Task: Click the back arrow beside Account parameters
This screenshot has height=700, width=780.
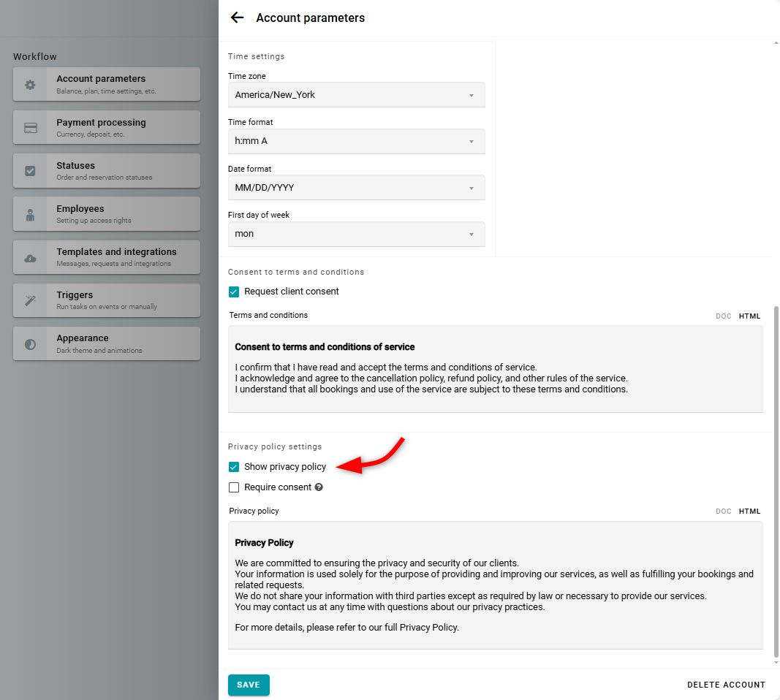Action: 237,18
